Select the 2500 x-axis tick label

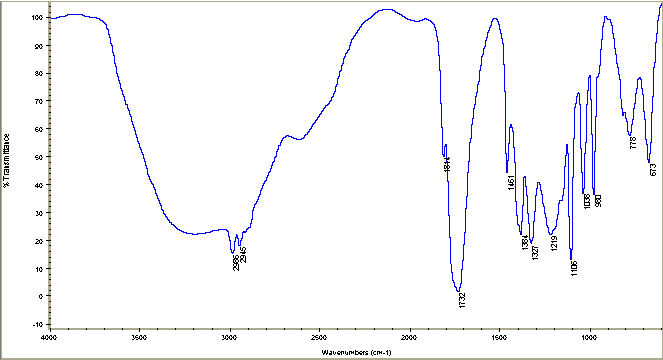(319, 338)
